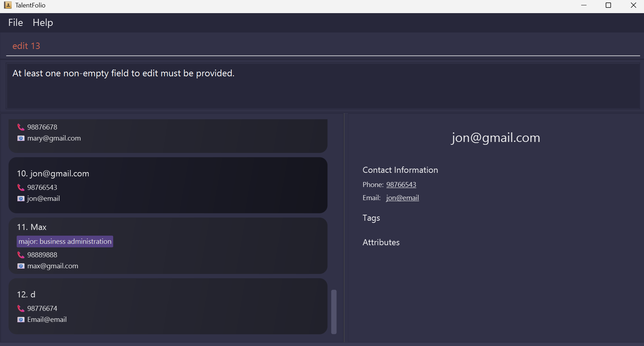Click the email icon next to jon@email in the list
Screen dimensions: 644x346
coord(21,199)
